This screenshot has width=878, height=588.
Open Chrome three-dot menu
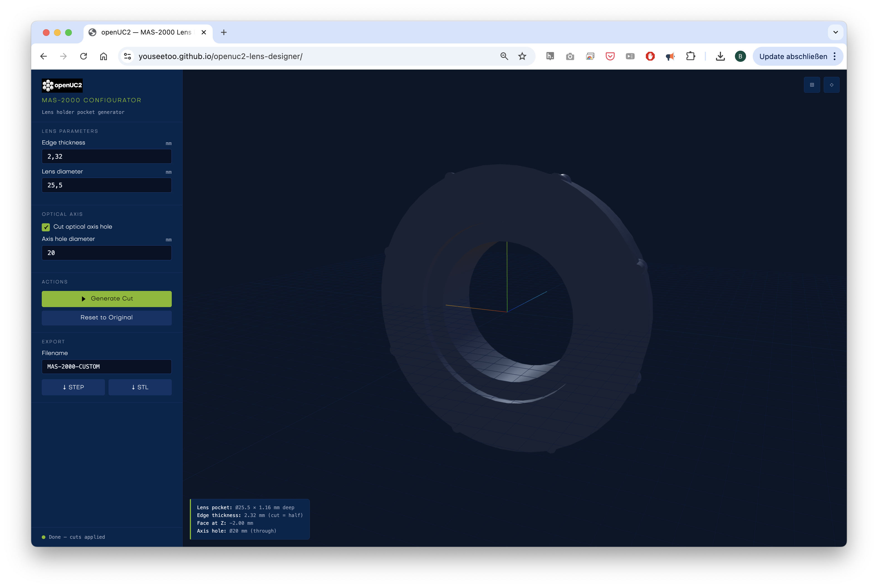(835, 56)
